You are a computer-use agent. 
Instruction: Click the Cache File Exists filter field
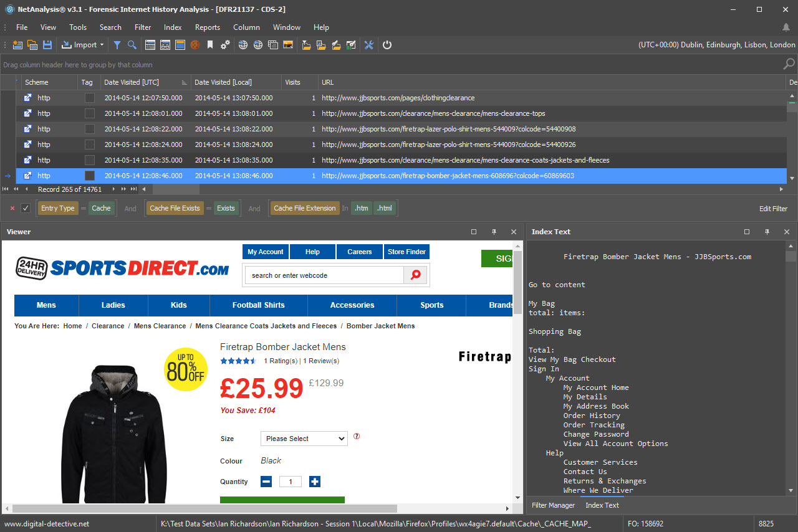(175, 208)
